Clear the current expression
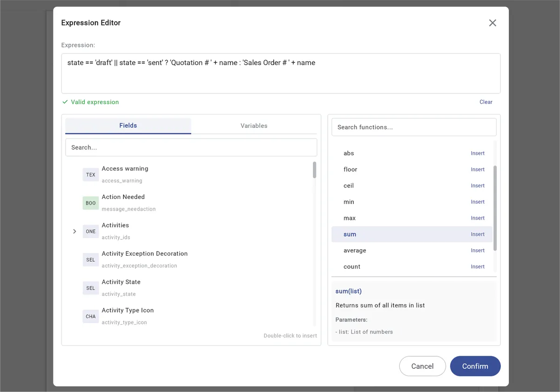 coord(486,101)
